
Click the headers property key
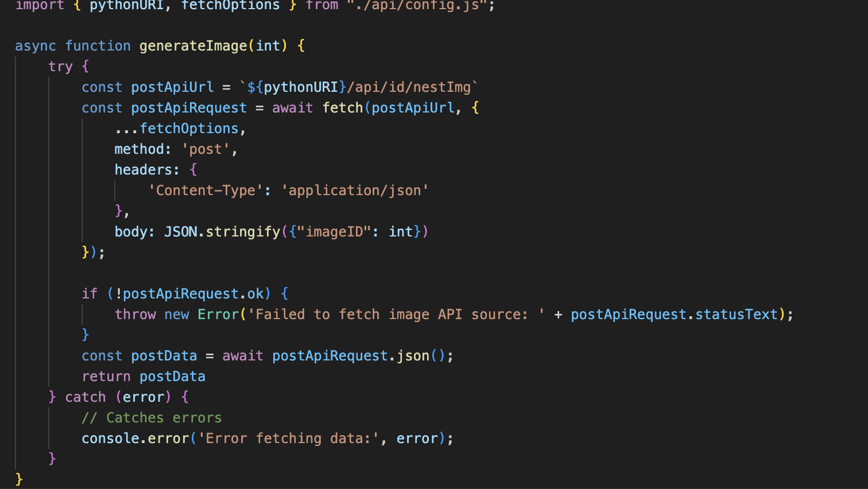click(x=143, y=170)
